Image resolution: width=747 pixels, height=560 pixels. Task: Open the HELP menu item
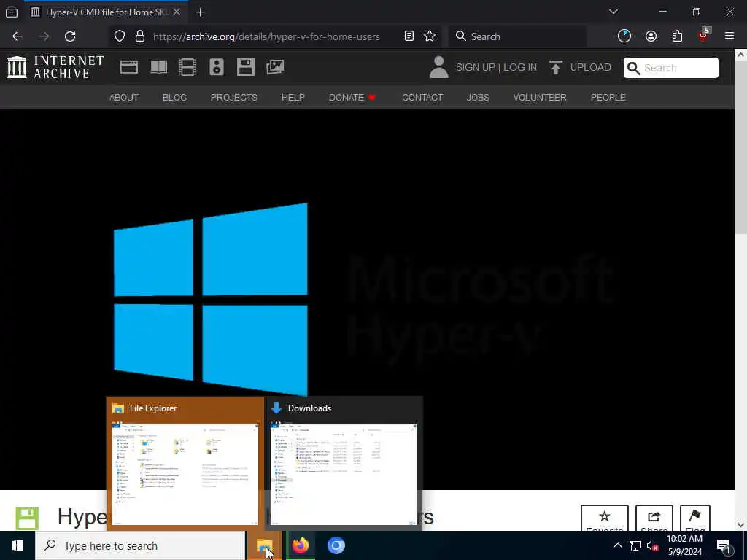(293, 97)
